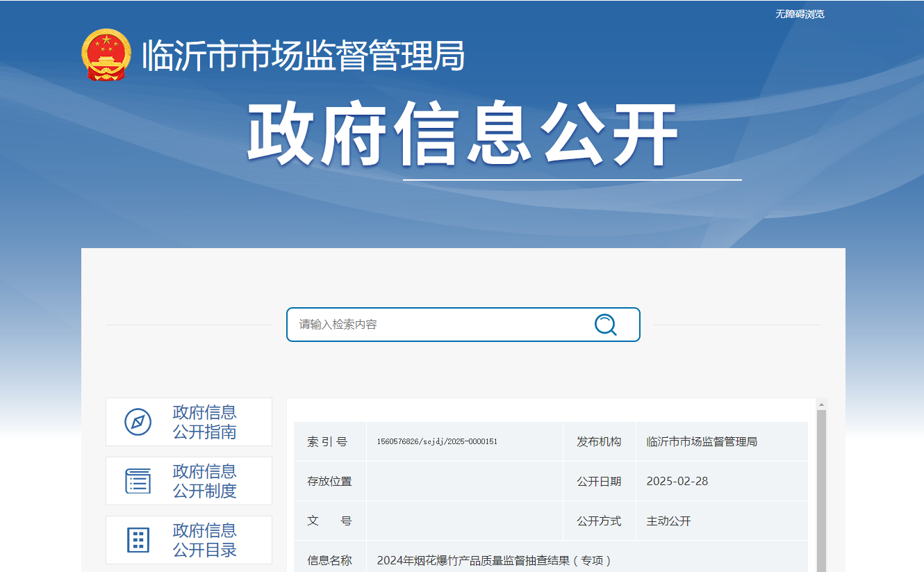
Task: Click the scrollbar up arrow
Action: coord(821,405)
